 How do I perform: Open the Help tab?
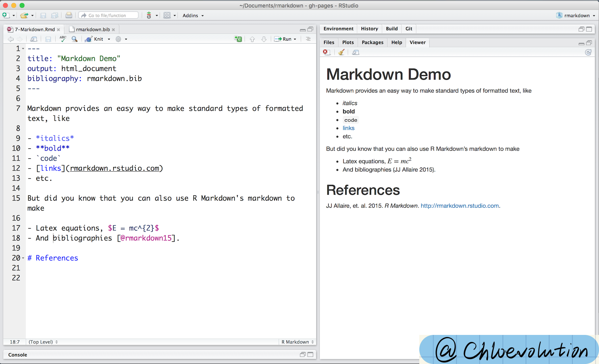(x=397, y=42)
